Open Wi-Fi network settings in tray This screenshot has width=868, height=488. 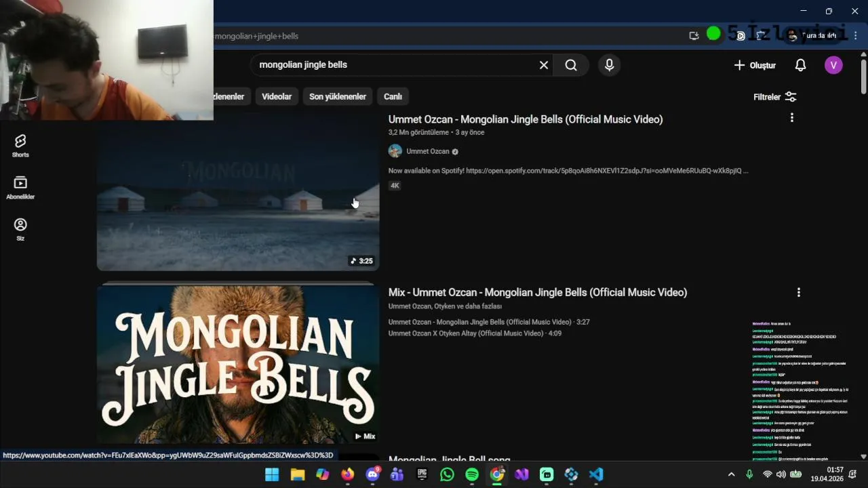pyautogui.click(x=767, y=474)
